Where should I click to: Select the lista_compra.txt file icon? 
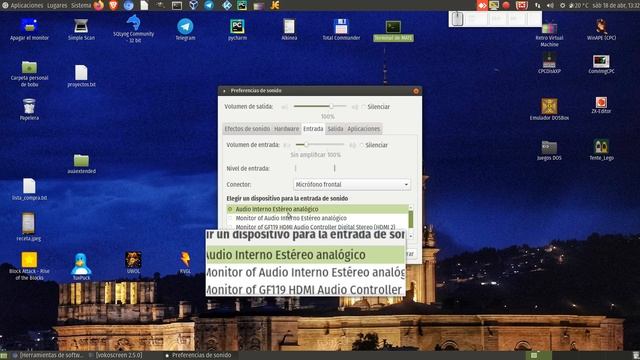click(x=29, y=189)
